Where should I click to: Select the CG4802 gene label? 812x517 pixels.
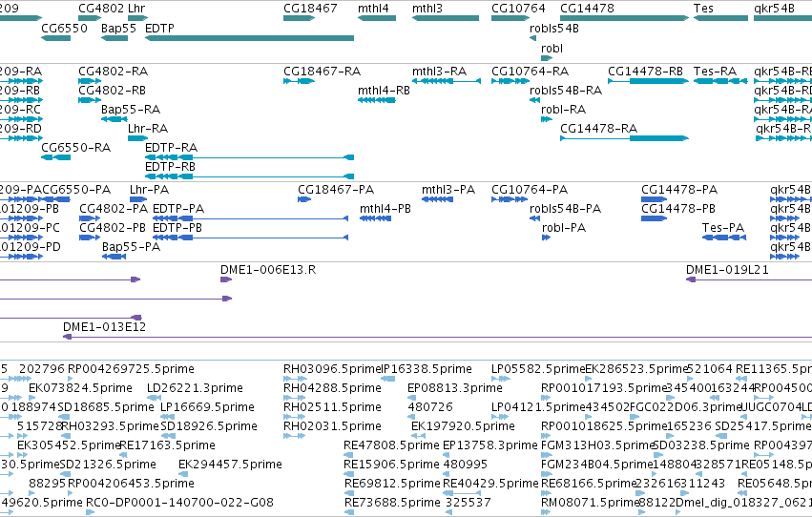[101, 9]
